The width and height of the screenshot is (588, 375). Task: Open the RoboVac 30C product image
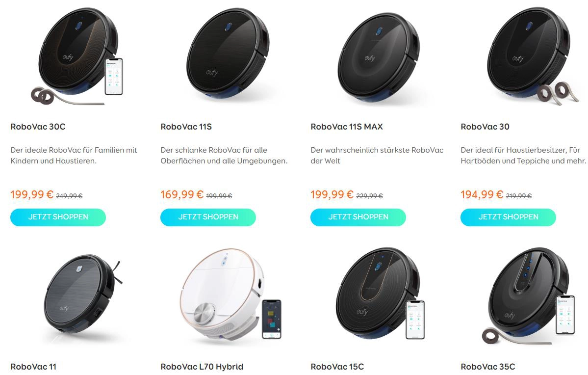(77, 56)
